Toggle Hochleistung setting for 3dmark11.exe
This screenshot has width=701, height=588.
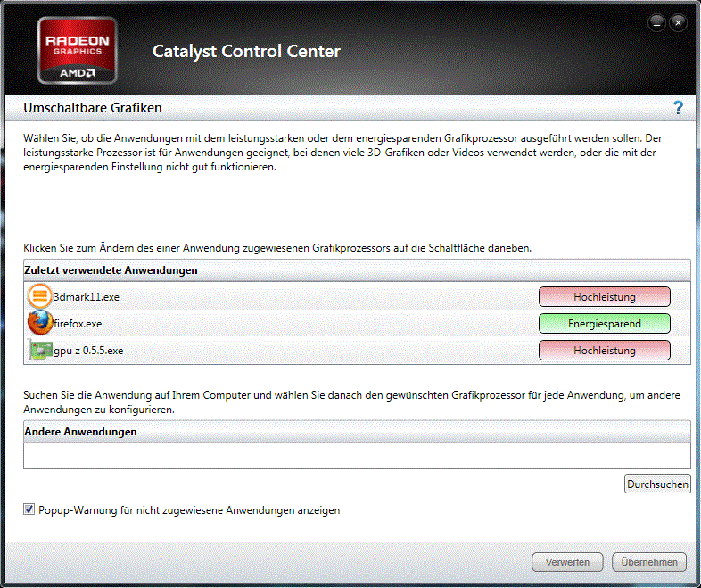click(605, 297)
